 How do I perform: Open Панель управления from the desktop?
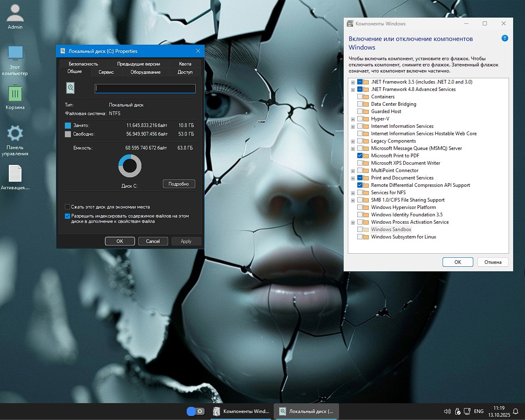click(x=15, y=133)
